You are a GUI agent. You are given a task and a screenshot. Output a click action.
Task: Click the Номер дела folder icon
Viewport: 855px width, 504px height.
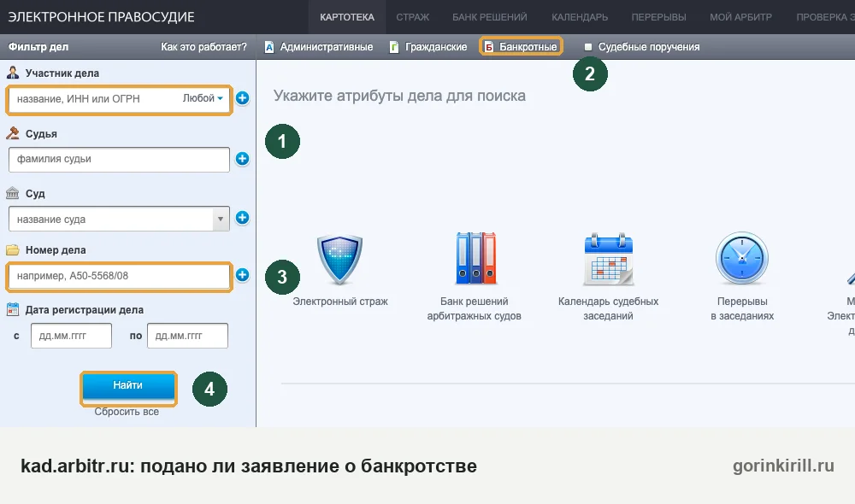coord(13,249)
